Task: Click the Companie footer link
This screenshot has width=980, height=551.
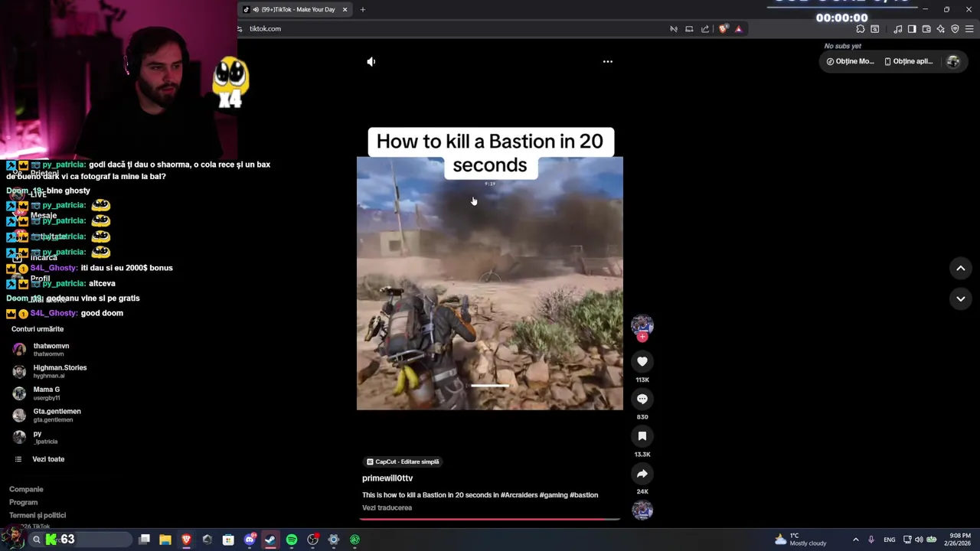Action: pyautogui.click(x=26, y=489)
